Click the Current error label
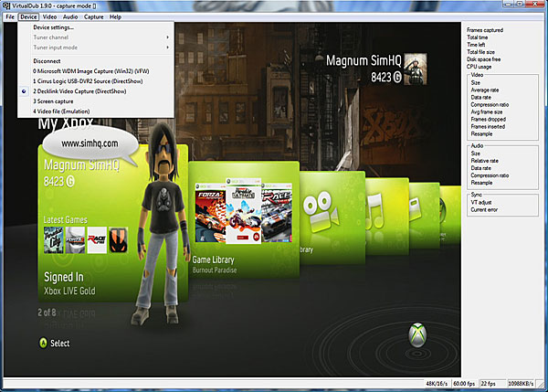Image resolution: width=548 pixels, height=392 pixels. click(484, 210)
